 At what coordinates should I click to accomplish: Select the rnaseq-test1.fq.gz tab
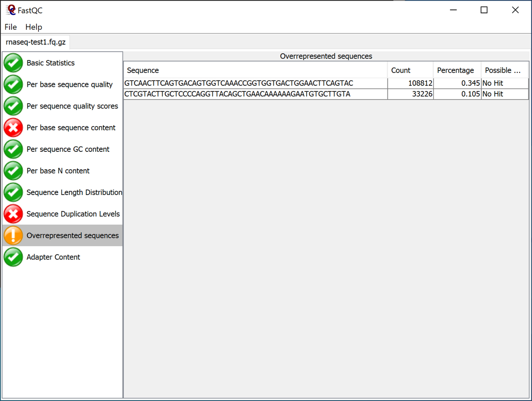[36, 42]
